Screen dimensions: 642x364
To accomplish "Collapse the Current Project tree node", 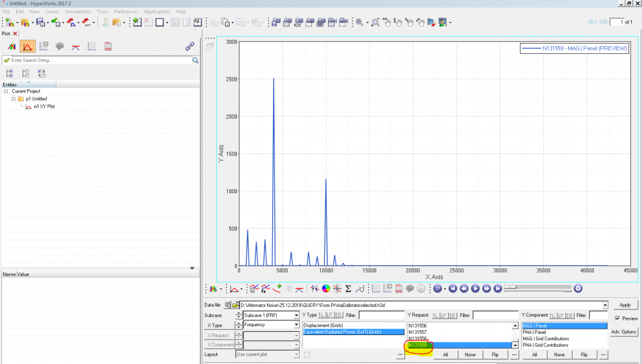I will point(6,91).
